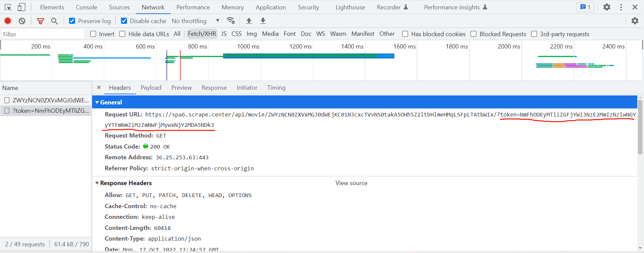Uncheck the Preserve log checkbox
Screen dimensions: 644x253
click(x=72, y=21)
